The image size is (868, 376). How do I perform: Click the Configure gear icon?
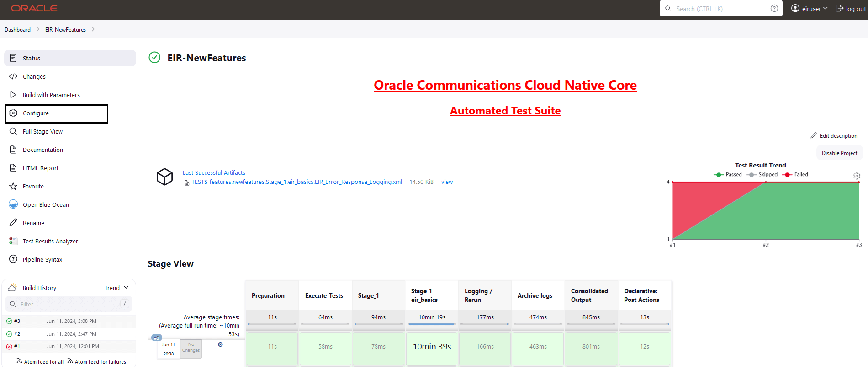click(x=13, y=113)
